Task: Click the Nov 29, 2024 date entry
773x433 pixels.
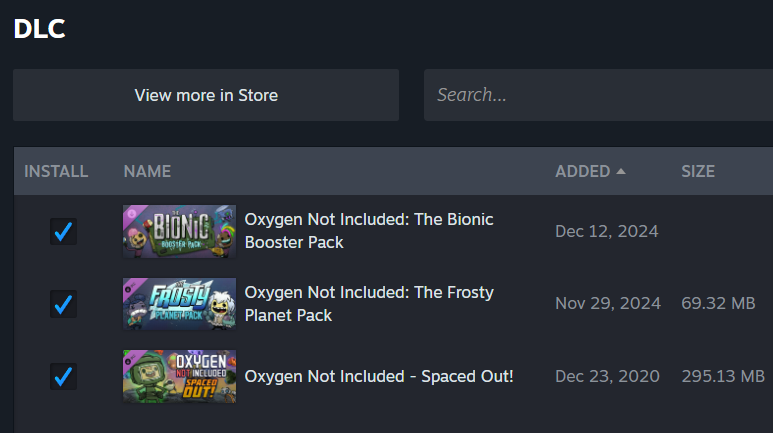Action: pos(607,304)
